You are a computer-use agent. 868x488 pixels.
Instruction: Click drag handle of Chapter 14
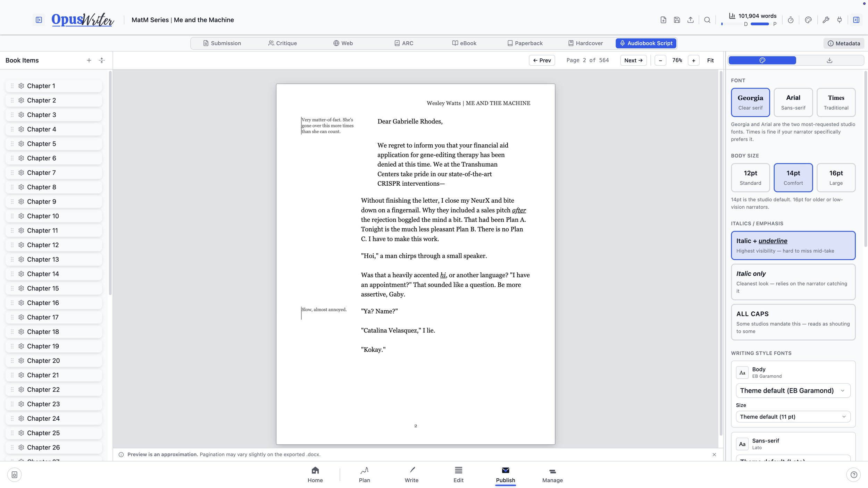(x=12, y=274)
